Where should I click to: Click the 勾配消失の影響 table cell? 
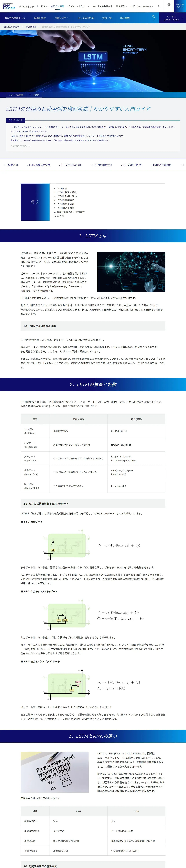tap(35, 831)
